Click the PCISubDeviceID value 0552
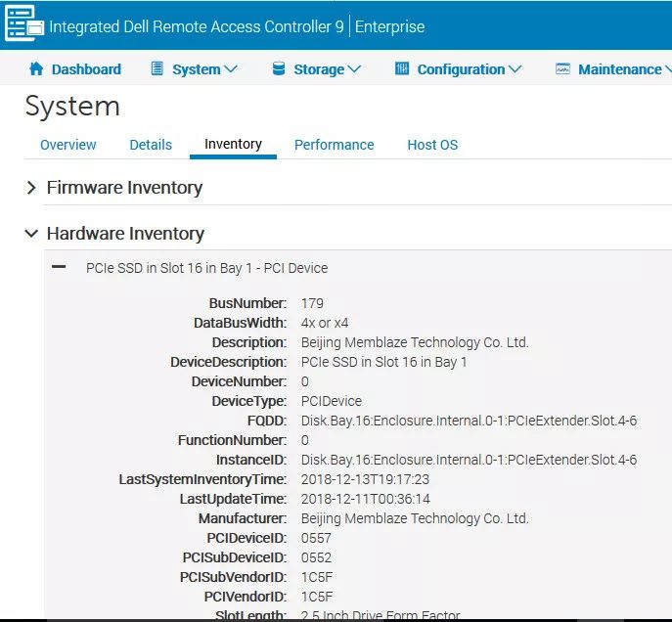672x622 pixels. (x=316, y=557)
